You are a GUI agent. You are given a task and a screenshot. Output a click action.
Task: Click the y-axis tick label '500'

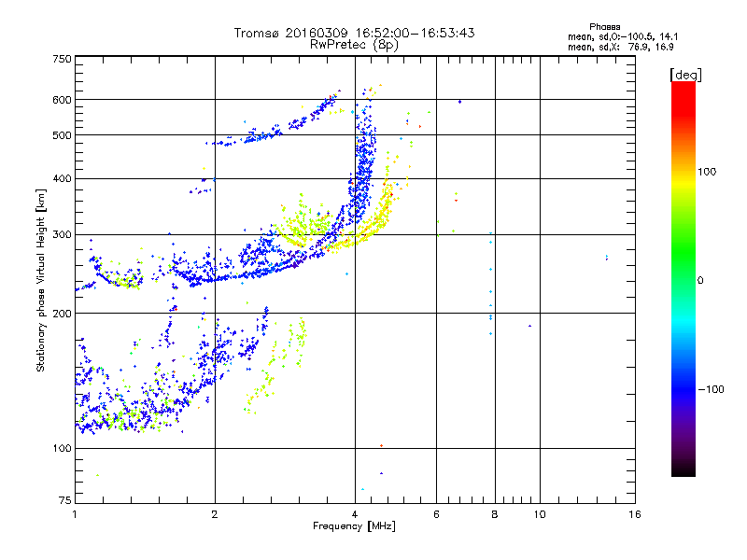(62, 135)
